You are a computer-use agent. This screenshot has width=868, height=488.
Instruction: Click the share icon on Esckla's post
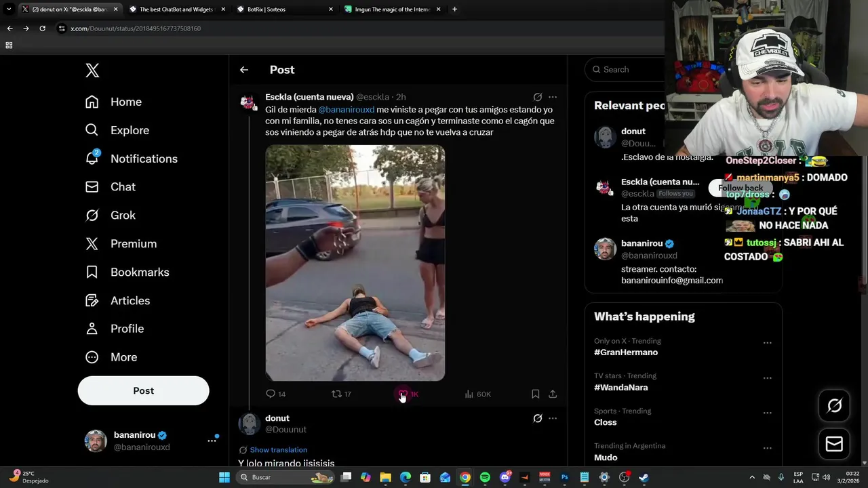(553, 394)
